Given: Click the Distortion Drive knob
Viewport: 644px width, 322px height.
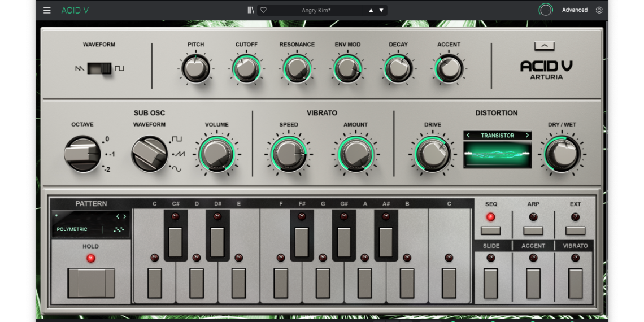Looking at the screenshot, I should (433, 154).
